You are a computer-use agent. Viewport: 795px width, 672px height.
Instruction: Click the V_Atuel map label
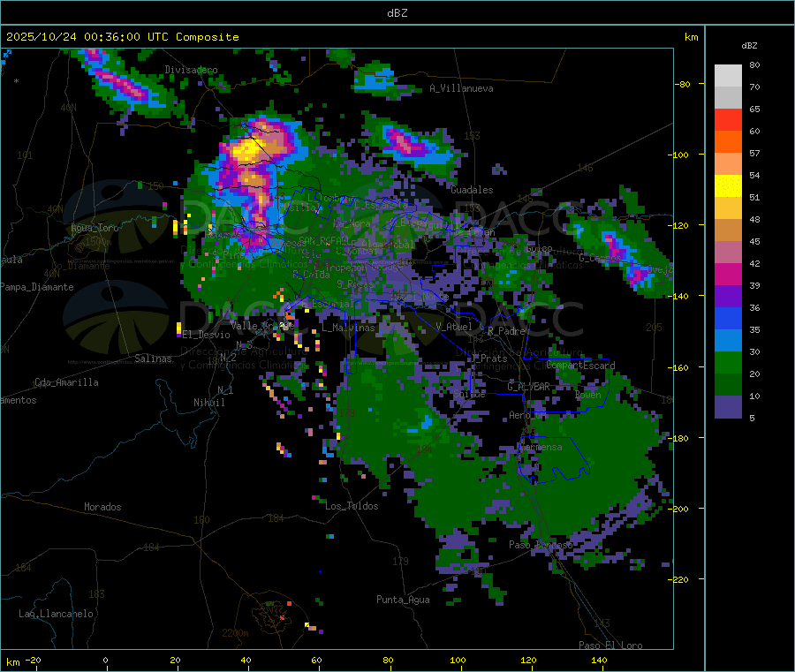click(x=454, y=327)
